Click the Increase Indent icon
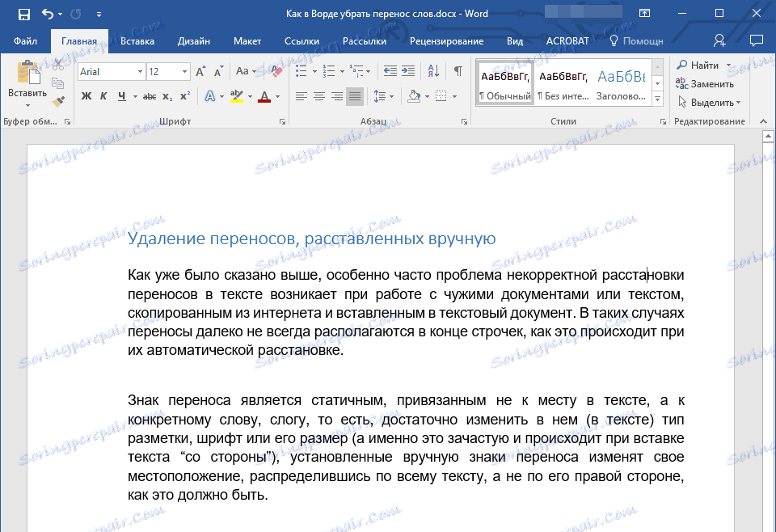The height and width of the screenshot is (532, 776). [409, 71]
